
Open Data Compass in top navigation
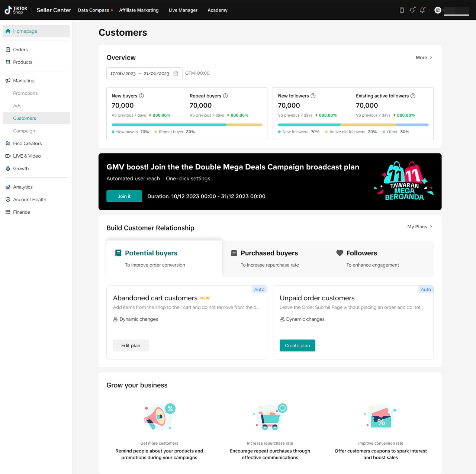pos(93,10)
